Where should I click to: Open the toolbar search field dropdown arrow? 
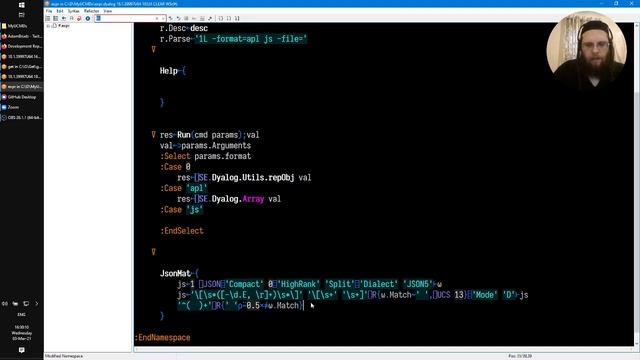pyautogui.click(x=163, y=18)
